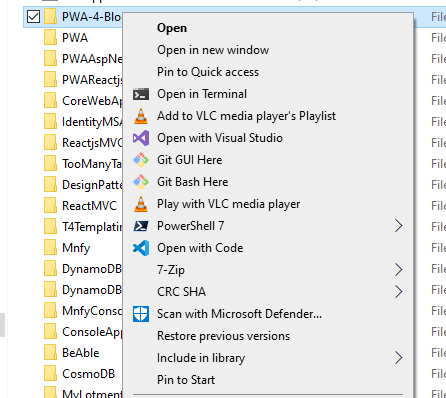Click the PowerShell 7 icon
This screenshot has height=398, width=446.
141,226
